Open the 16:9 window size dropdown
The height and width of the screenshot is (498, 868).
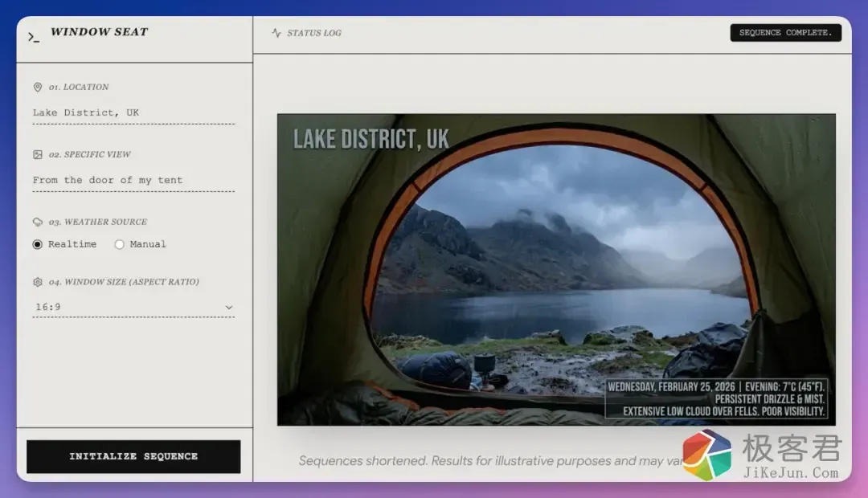tap(133, 307)
